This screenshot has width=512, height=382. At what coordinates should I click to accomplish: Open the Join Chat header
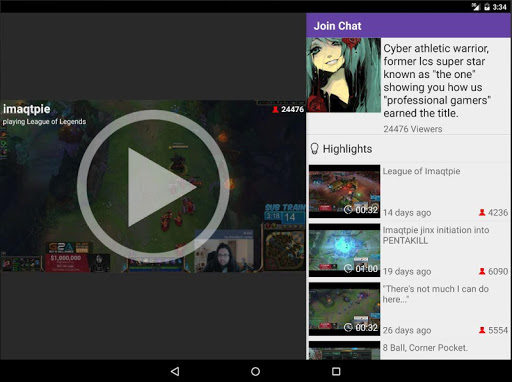pyautogui.click(x=409, y=26)
